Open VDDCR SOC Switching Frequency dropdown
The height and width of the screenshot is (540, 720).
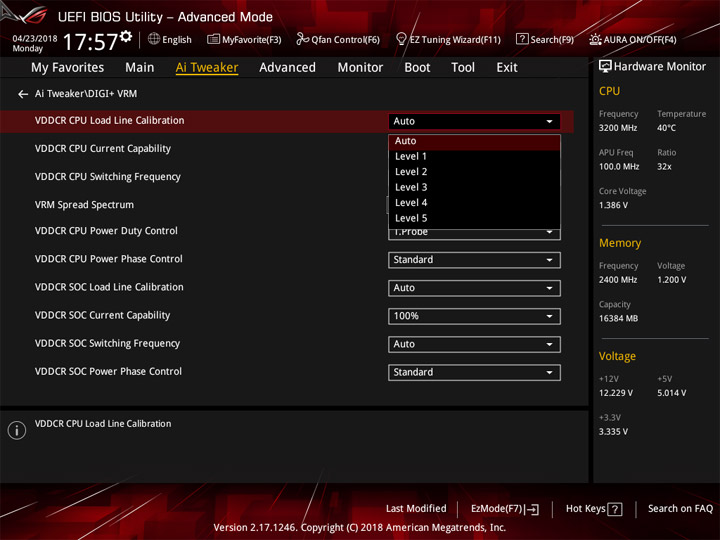pyautogui.click(x=474, y=344)
